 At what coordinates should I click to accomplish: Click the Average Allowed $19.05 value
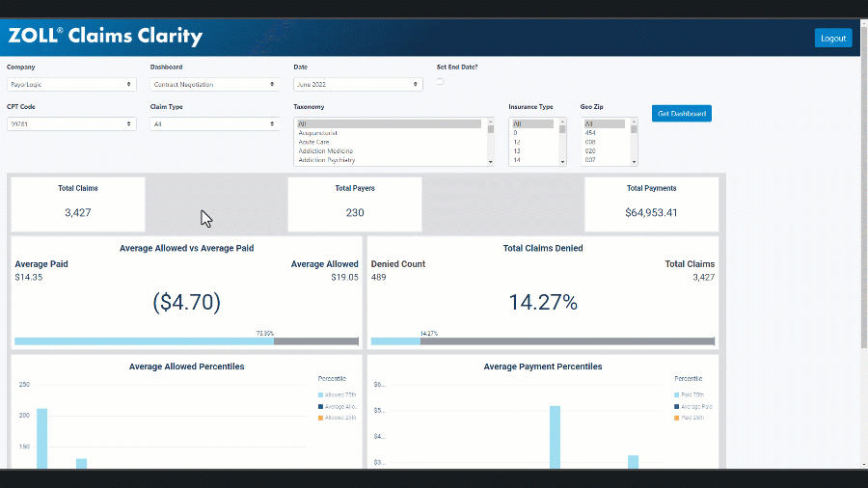[344, 277]
